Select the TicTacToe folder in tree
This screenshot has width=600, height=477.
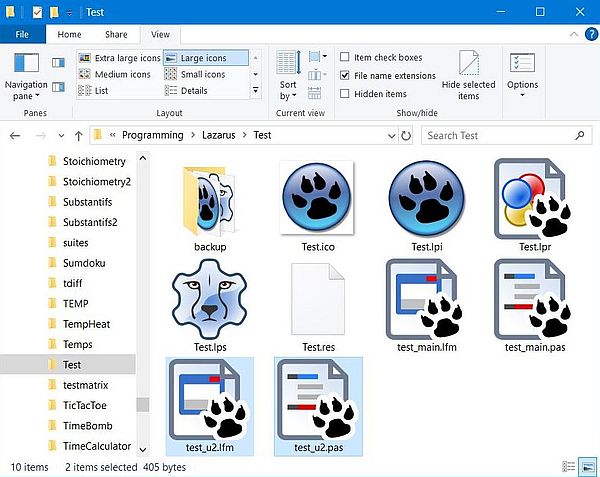[x=85, y=405]
